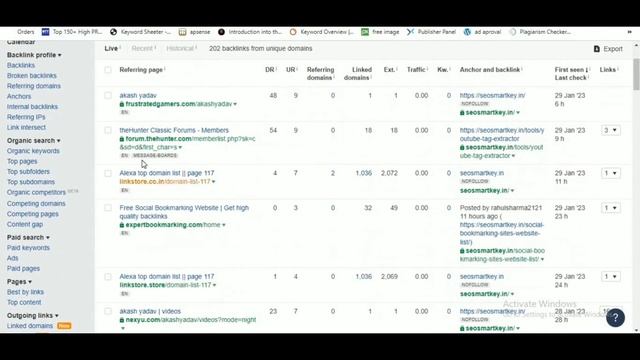This screenshot has height=360, width=640.
Task: Open the apsense bookmark
Action: click(195, 32)
